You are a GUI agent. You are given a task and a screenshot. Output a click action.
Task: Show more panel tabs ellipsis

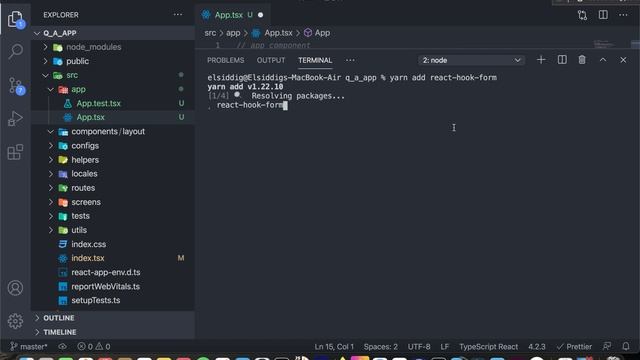tap(350, 60)
